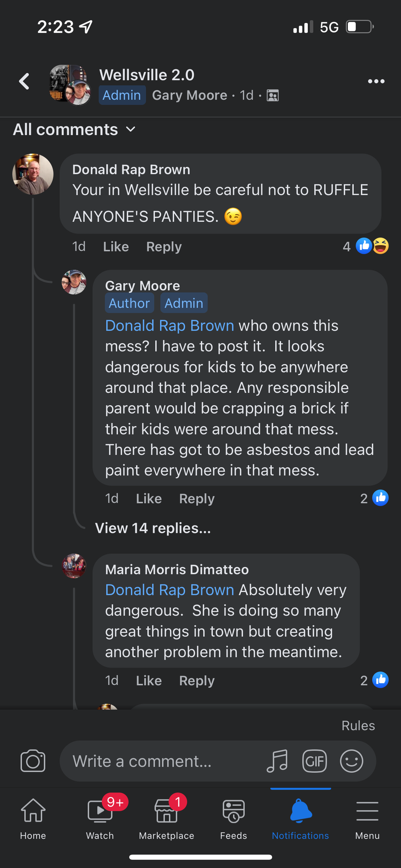Tap the Write a comment field

click(163, 761)
